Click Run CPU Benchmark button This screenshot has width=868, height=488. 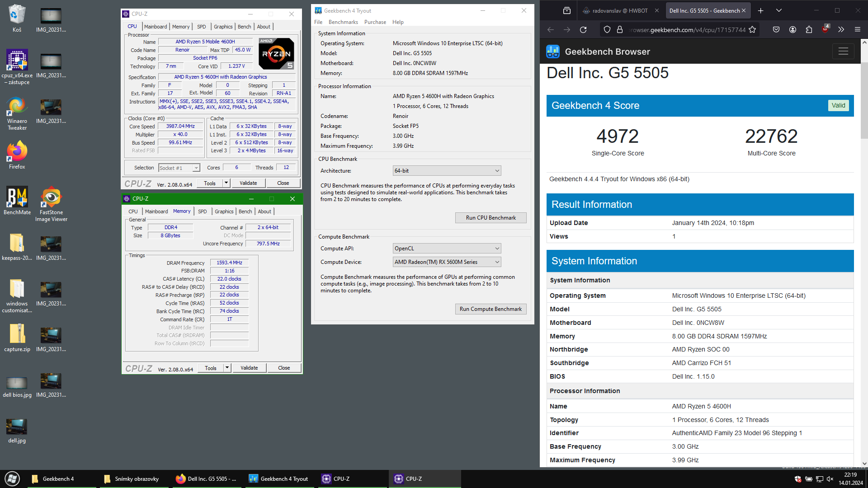(x=491, y=218)
